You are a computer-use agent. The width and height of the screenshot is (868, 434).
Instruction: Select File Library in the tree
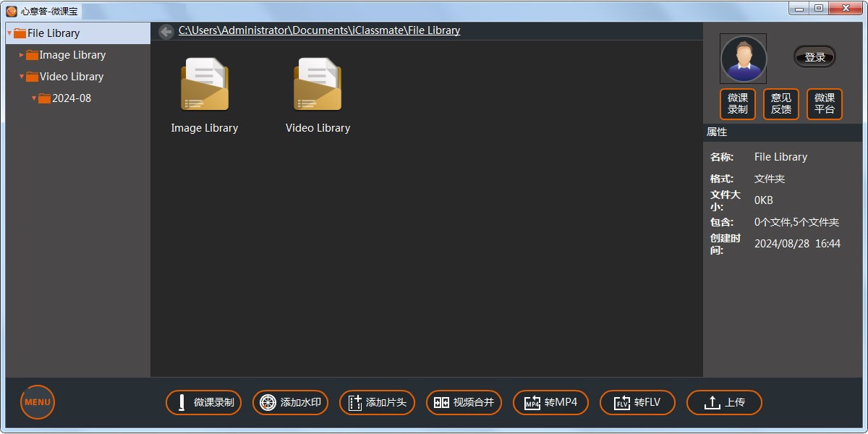(78, 33)
